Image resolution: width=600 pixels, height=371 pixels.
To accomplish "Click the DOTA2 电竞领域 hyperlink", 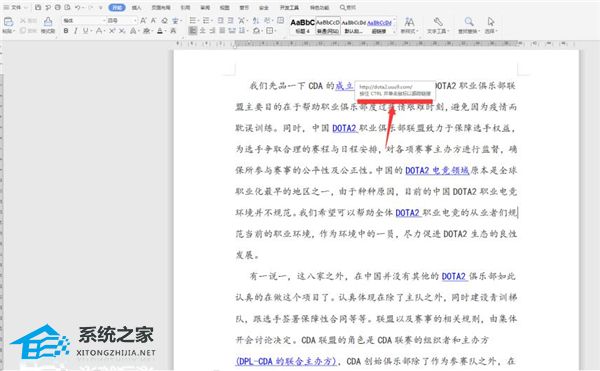I will pyautogui.click(x=437, y=171).
